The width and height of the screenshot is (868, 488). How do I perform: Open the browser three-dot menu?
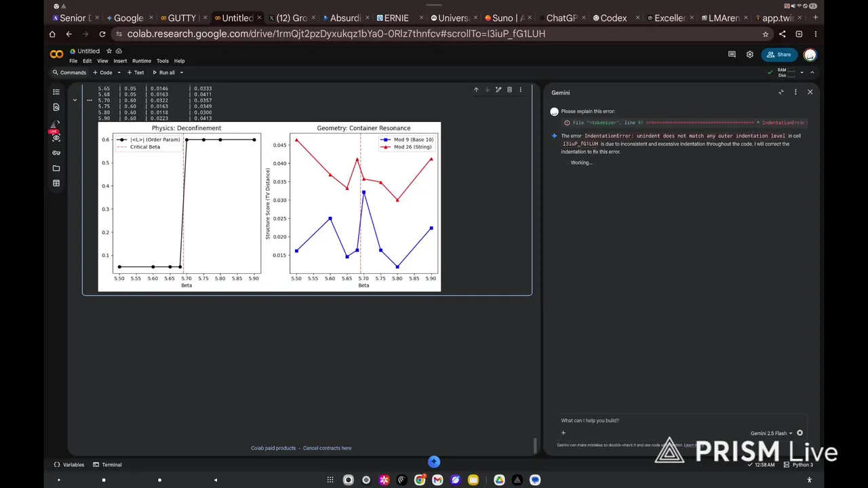(x=816, y=34)
